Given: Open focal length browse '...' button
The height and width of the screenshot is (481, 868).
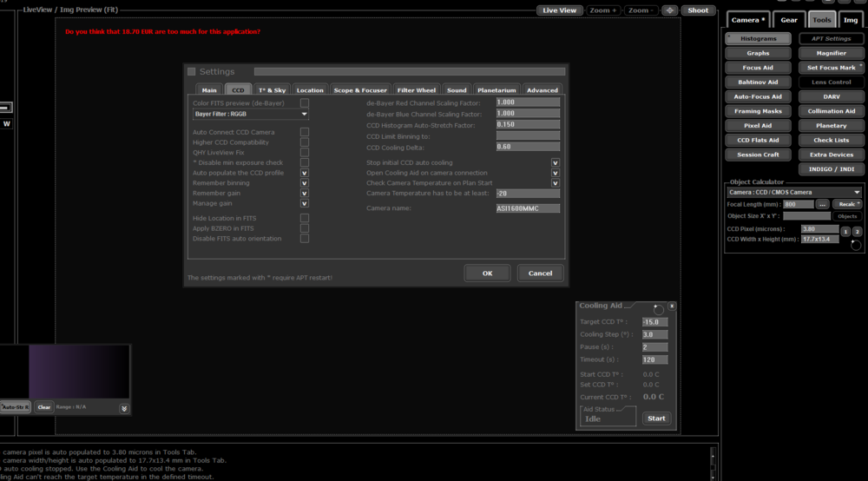Looking at the screenshot, I should pos(822,204).
